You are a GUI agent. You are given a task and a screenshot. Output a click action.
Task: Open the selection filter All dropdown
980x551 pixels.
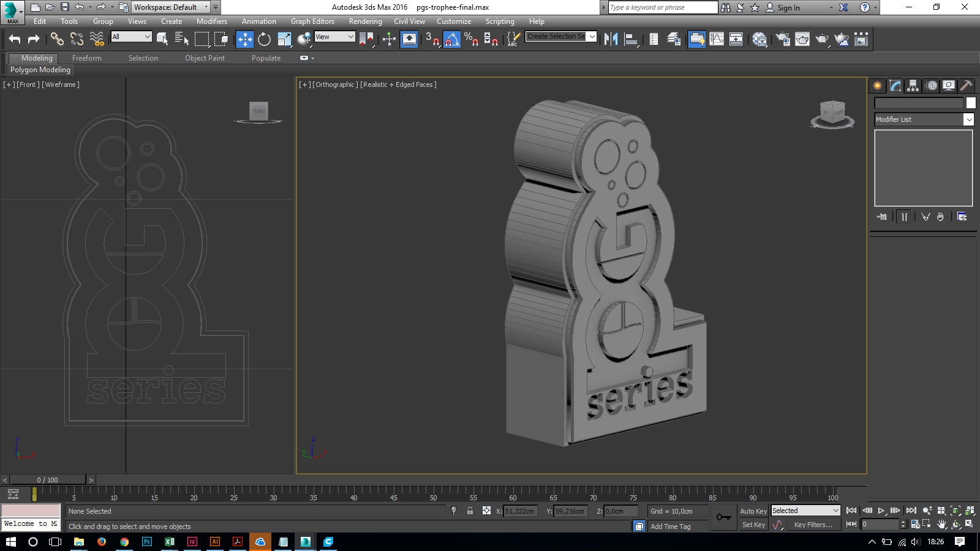click(131, 37)
